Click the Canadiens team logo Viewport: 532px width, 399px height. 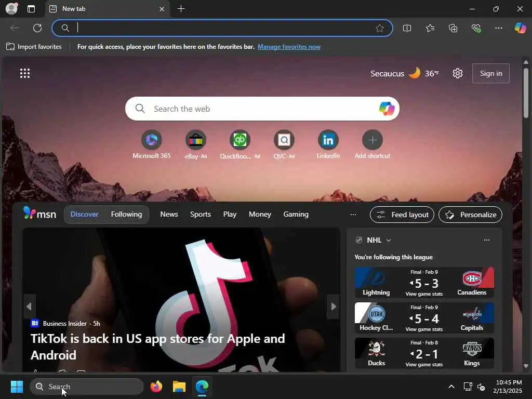472,278
